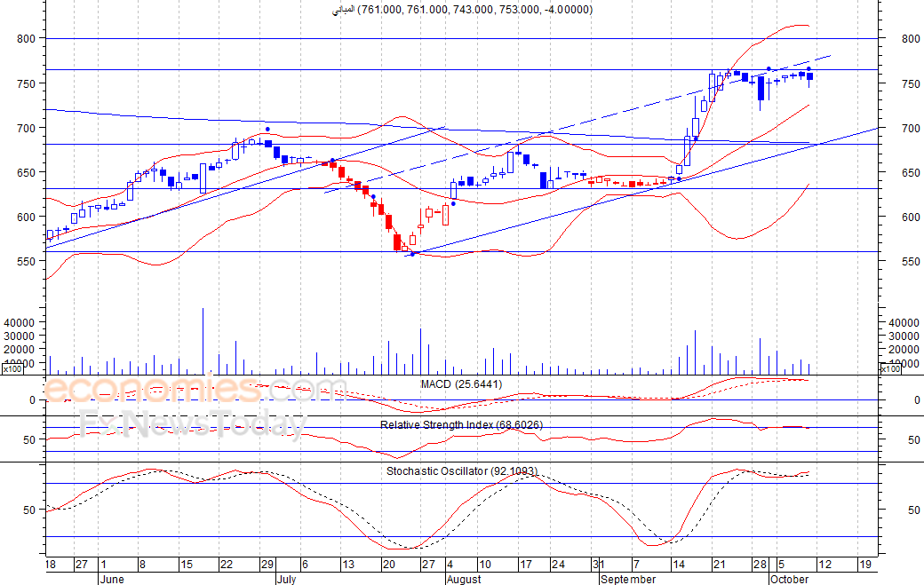Click the Stochastic Oscillator (92.1093) label
The height and width of the screenshot is (585, 924).
point(461,470)
